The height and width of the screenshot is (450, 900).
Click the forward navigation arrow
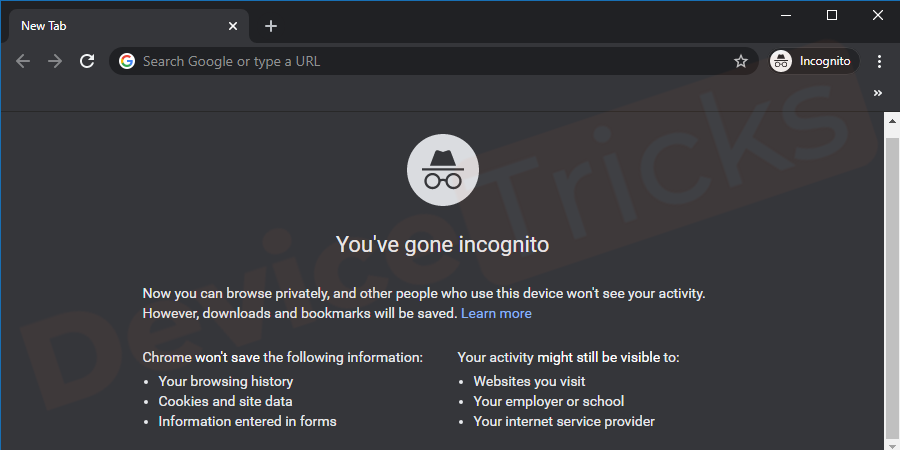pyautogui.click(x=55, y=61)
